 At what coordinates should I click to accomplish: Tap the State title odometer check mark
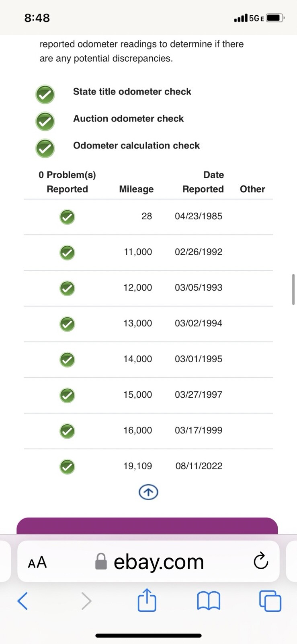tap(45, 95)
